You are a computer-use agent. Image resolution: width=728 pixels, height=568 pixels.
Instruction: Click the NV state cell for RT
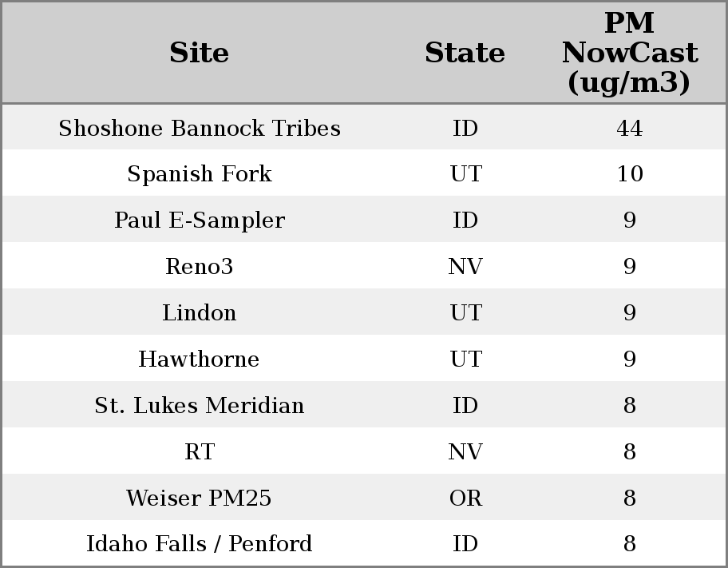[465, 452]
